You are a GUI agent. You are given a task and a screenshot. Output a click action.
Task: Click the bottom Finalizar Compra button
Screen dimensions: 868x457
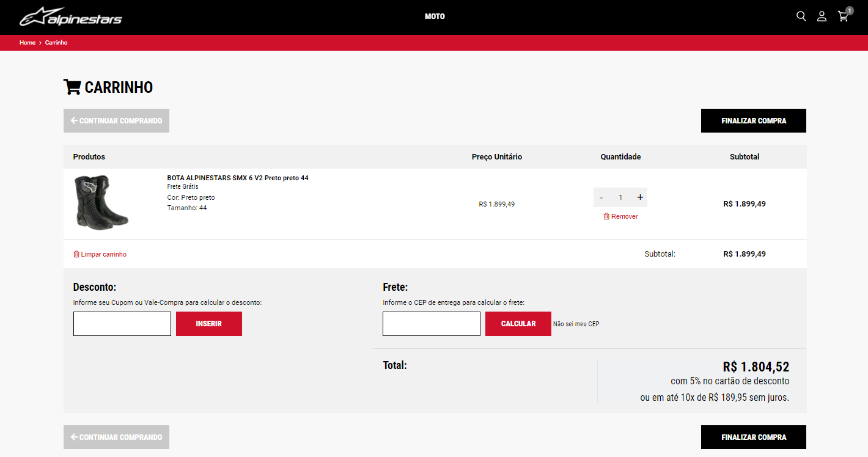pos(754,437)
